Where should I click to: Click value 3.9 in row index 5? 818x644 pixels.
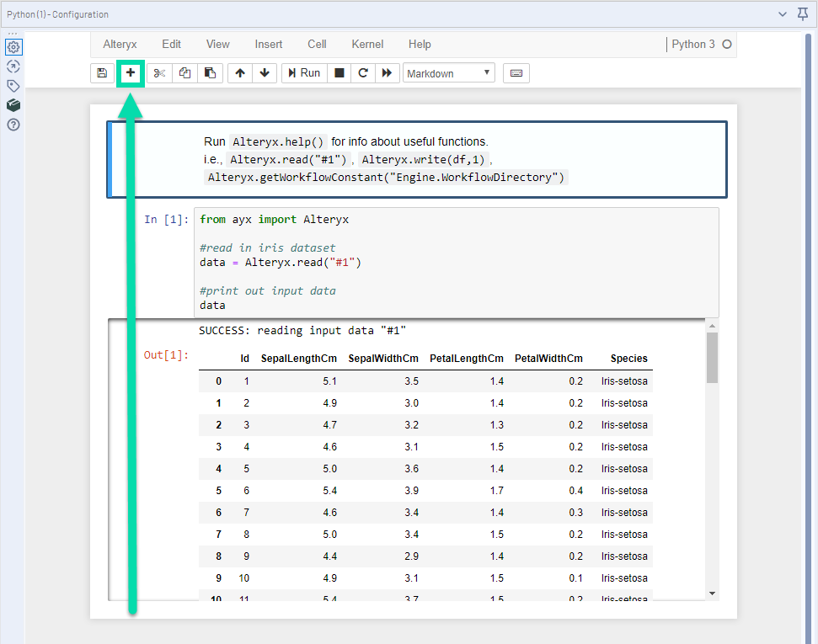(x=412, y=491)
